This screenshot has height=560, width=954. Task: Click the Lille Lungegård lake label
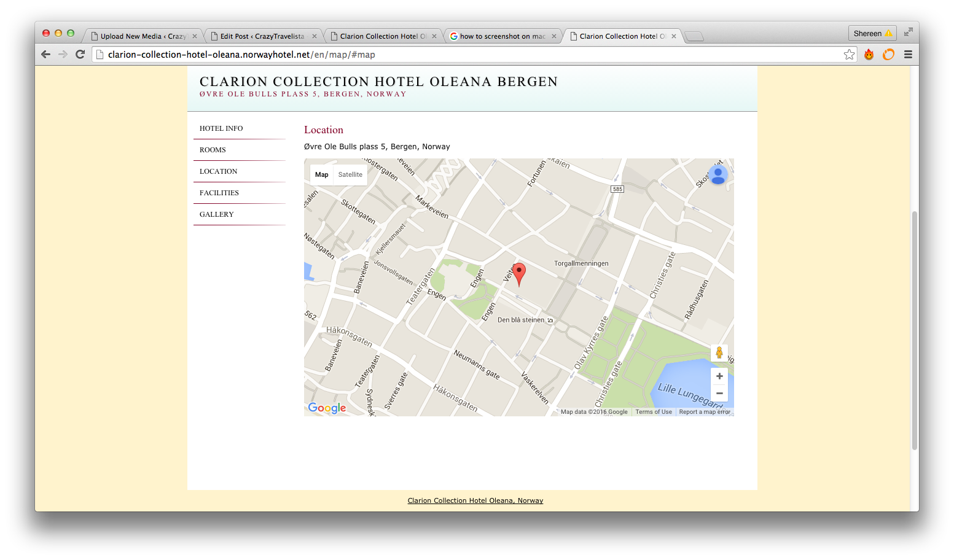click(x=690, y=396)
